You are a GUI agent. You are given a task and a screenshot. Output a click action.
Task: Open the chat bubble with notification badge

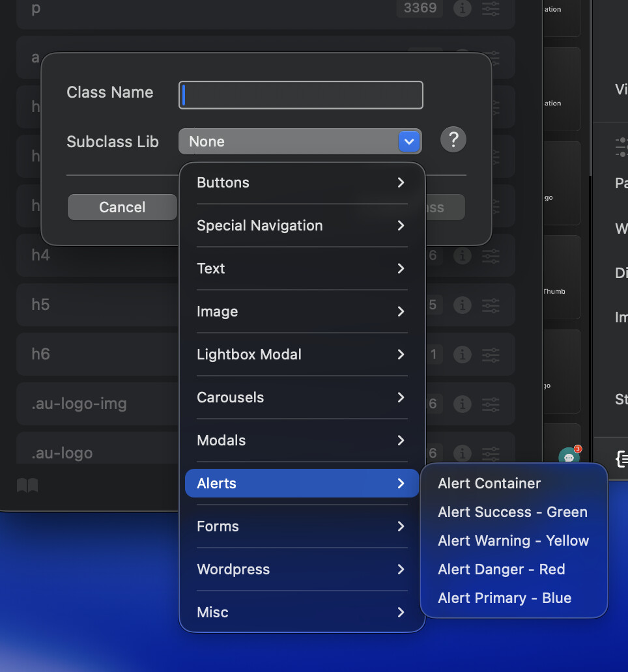(569, 457)
